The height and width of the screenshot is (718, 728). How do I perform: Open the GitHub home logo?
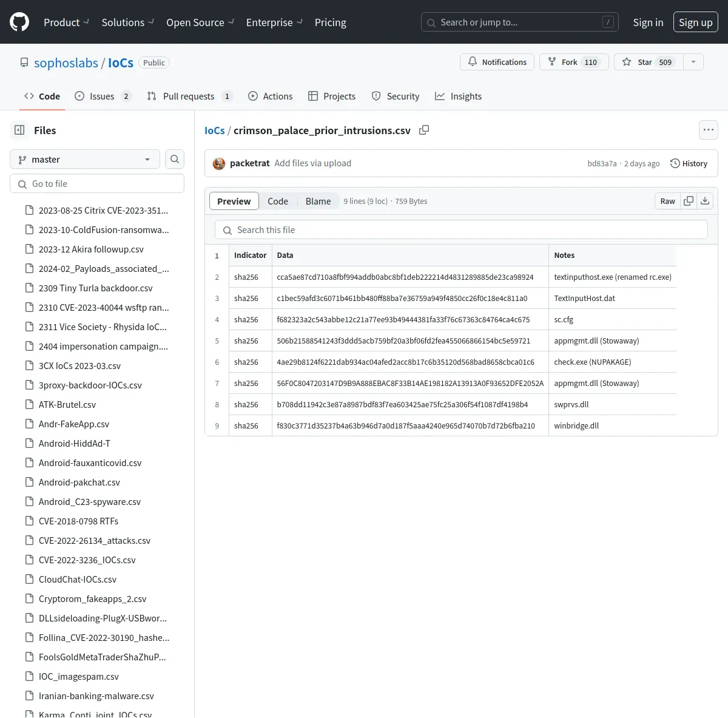(19, 22)
